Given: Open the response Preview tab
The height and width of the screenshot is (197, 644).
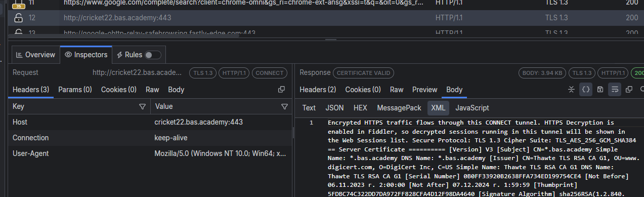Looking at the screenshot, I should click(424, 90).
